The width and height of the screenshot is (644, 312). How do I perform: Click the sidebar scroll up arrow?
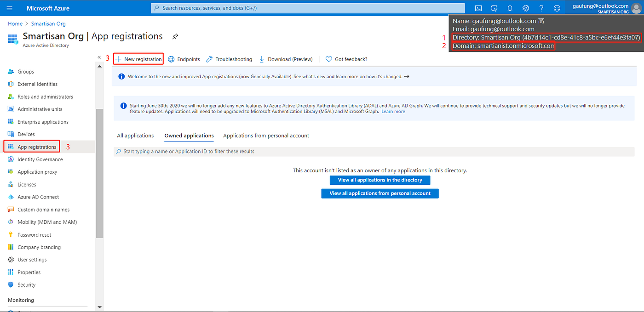pos(99,67)
